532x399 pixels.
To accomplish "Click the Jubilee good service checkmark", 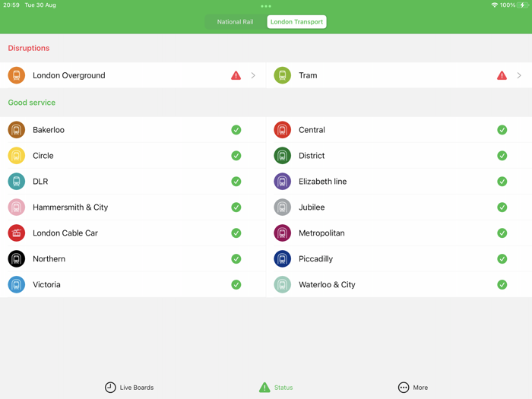I will 502,207.
